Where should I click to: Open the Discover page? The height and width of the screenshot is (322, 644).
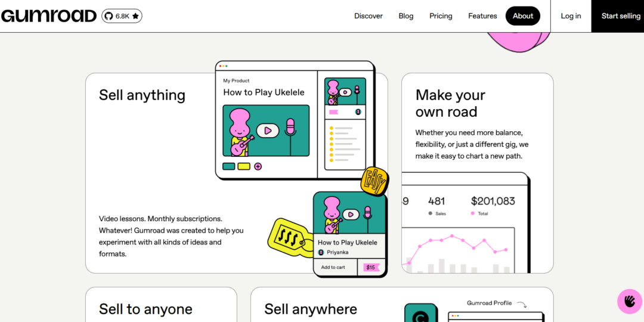tap(369, 16)
